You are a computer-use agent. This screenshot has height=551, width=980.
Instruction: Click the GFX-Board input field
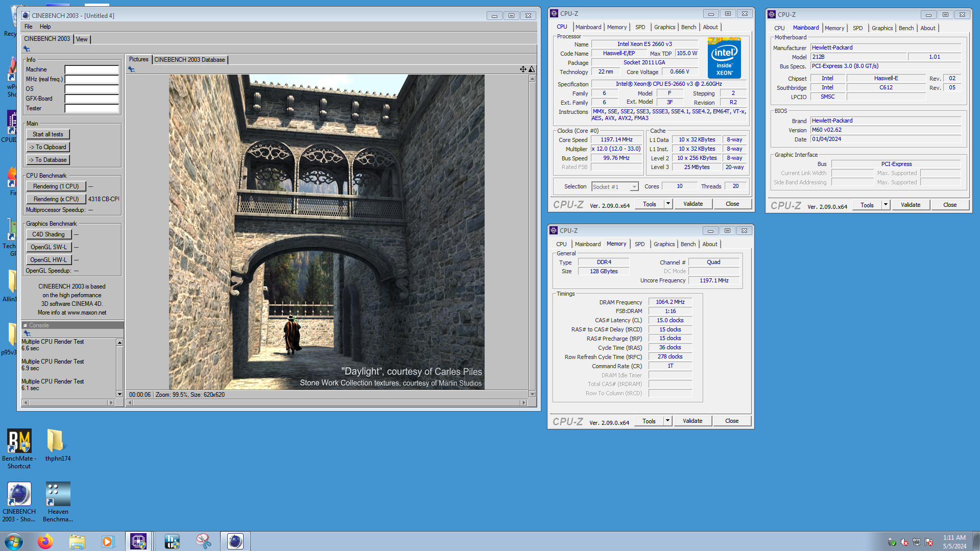[92, 99]
